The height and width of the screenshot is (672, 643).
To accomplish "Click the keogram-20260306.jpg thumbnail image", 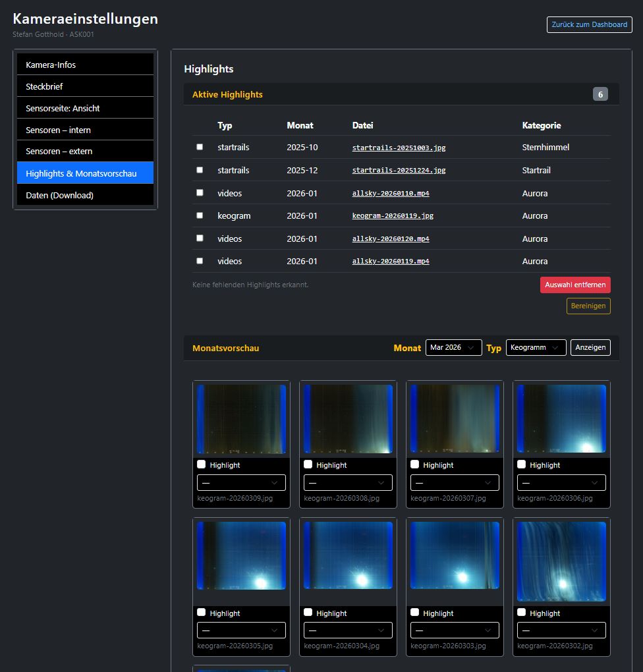I will pos(561,419).
